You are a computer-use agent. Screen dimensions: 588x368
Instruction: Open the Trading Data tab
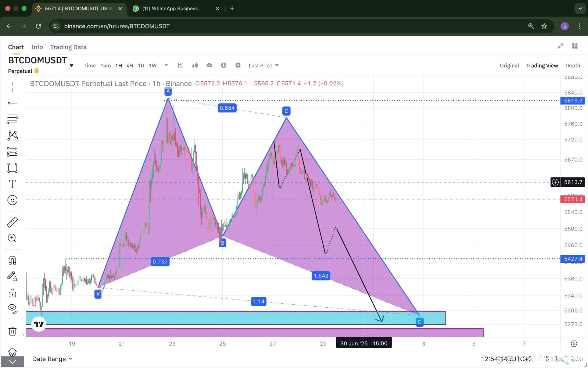(x=68, y=47)
